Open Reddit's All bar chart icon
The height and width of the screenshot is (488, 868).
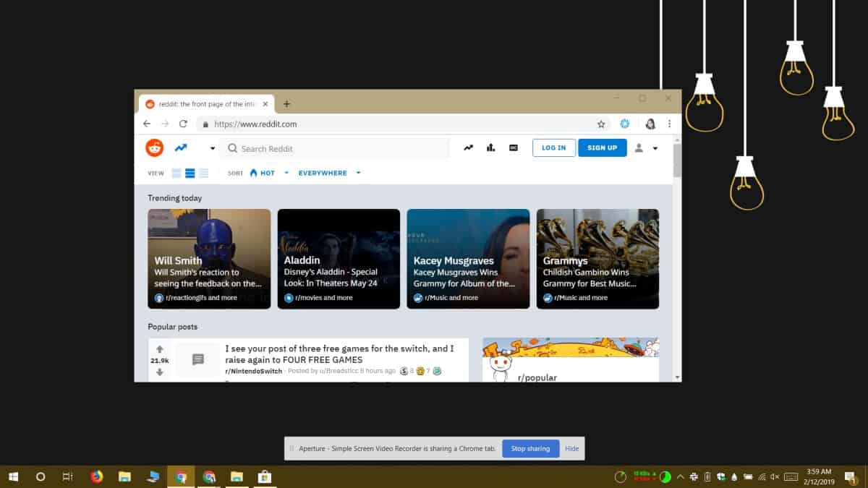click(x=491, y=148)
